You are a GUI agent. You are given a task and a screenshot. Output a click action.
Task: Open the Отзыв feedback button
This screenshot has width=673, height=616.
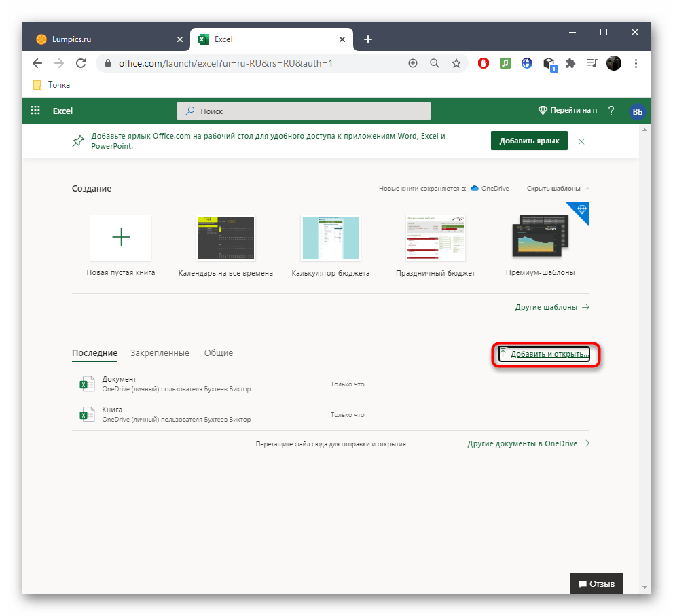[596, 584]
